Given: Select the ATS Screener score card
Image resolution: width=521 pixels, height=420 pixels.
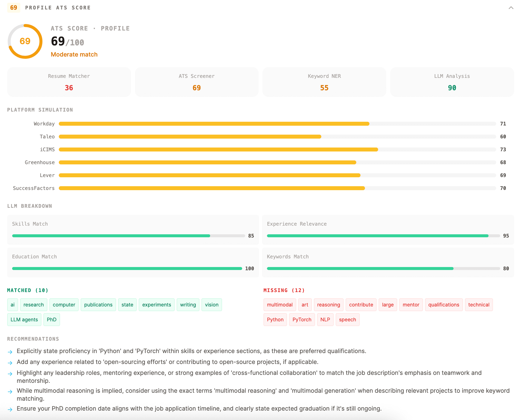Looking at the screenshot, I should click(x=196, y=82).
